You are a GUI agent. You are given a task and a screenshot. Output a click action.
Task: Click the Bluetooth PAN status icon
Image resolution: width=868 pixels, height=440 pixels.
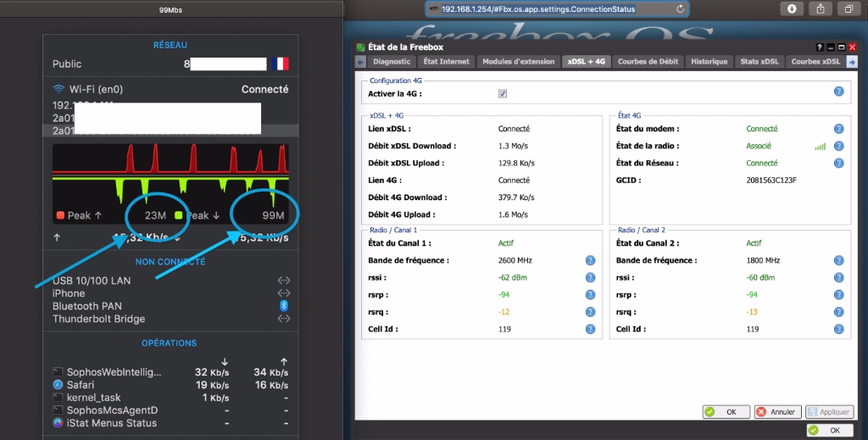[x=284, y=306]
